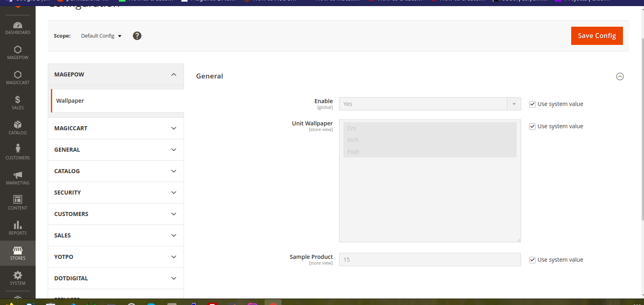The width and height of the screenshot is (644, 305).
Task: Select the Wallpaper configuration tab
Action: point(70,101)
